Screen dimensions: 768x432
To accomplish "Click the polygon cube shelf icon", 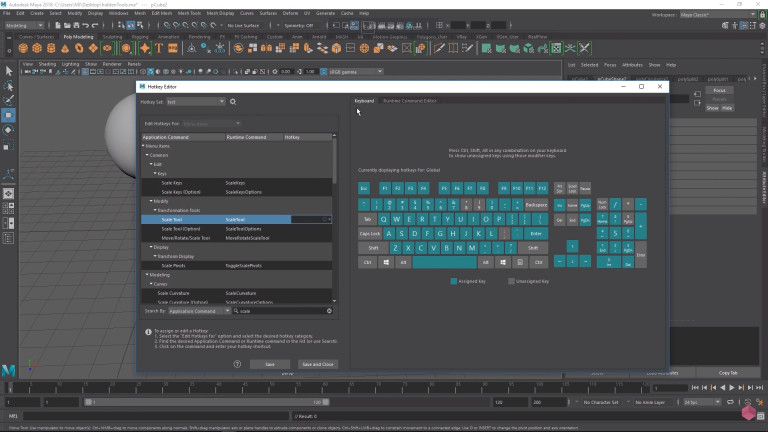I will [37, 48].
